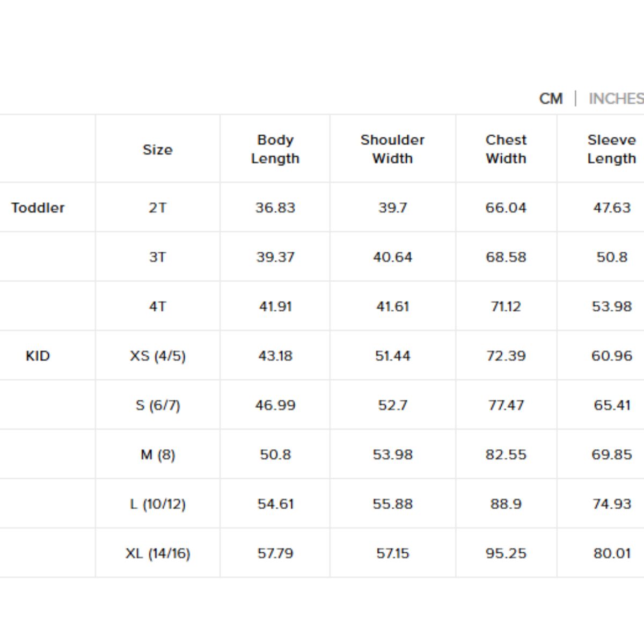
Task: Click the Chest Width column header
Action: [506, 149]
